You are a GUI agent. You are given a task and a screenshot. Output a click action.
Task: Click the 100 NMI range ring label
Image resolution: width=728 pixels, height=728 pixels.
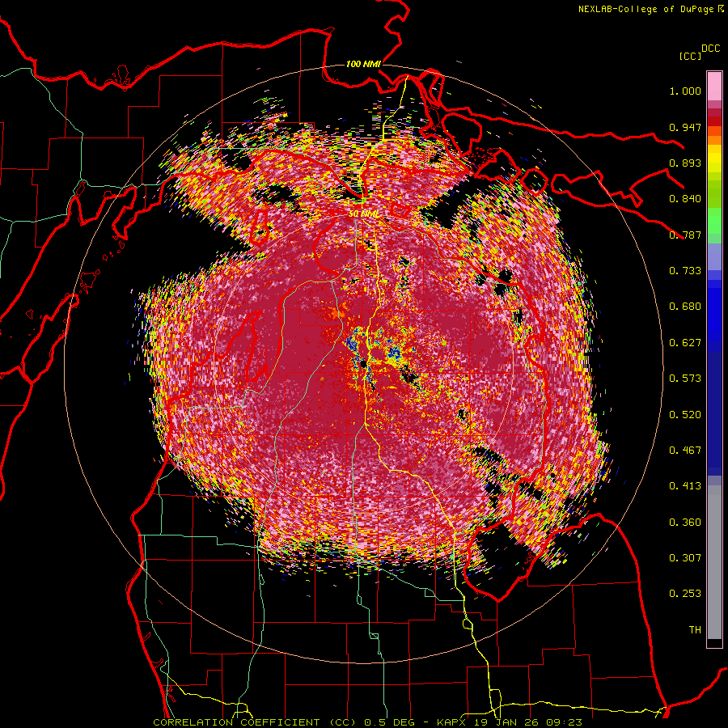363,64
